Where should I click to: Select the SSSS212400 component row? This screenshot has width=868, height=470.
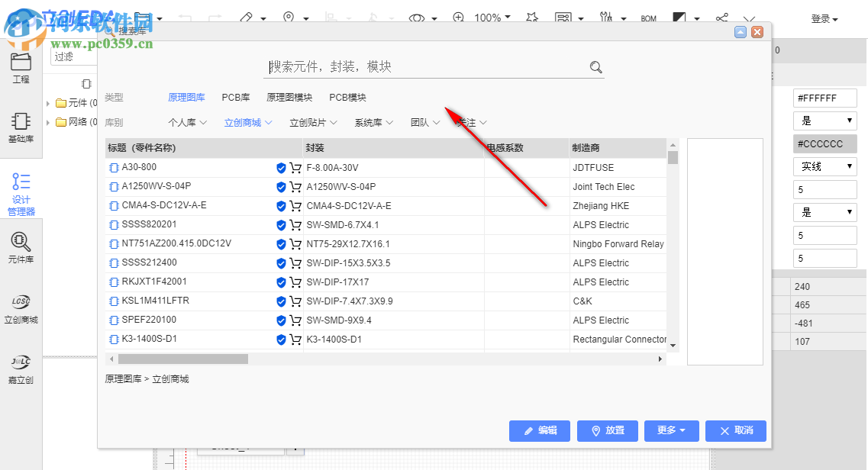coord(386,263)
